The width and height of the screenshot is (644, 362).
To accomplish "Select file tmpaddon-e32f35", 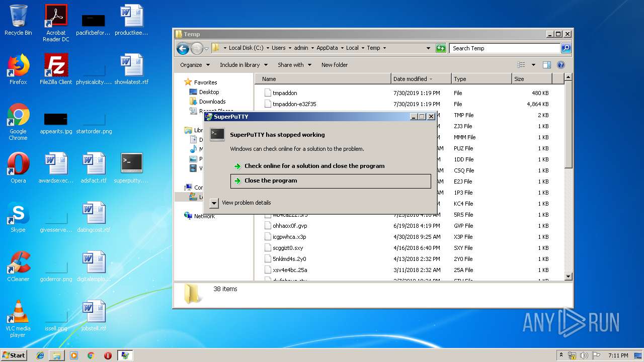I will tap(294, 104).
